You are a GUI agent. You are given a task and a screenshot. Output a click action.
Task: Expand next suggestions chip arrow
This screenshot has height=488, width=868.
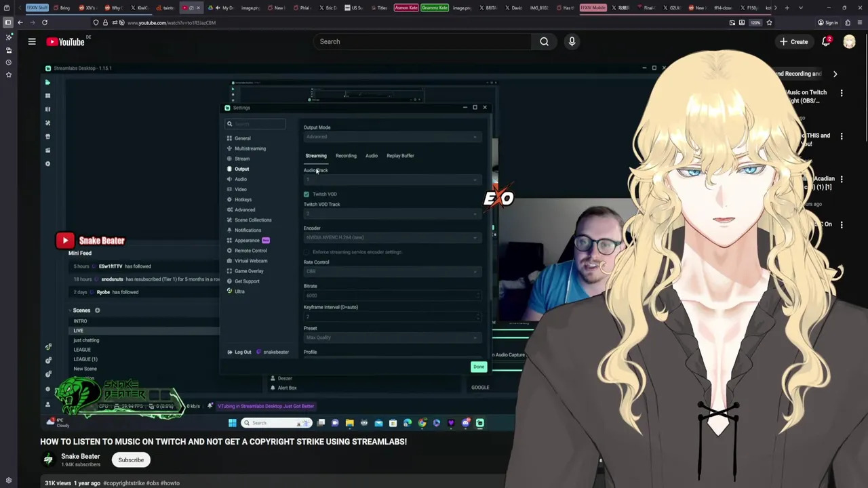pyautogui.click(x=835, y=74)
